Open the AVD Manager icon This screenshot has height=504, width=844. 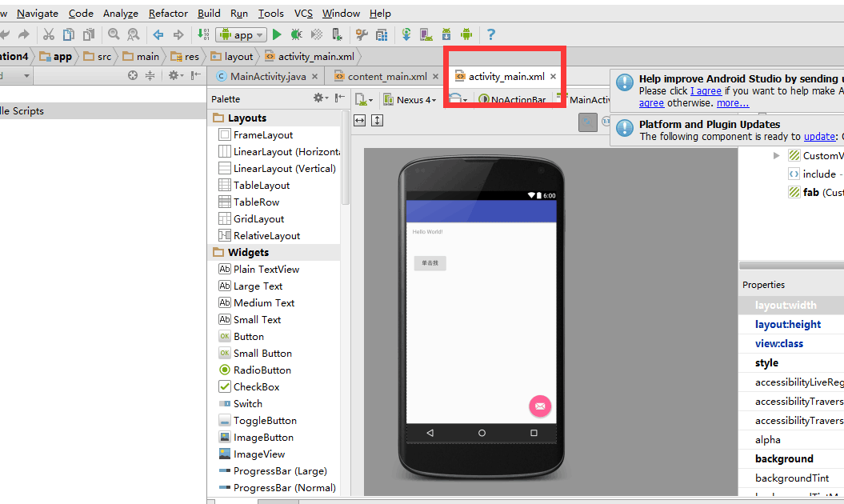click(x=426, y=35)
